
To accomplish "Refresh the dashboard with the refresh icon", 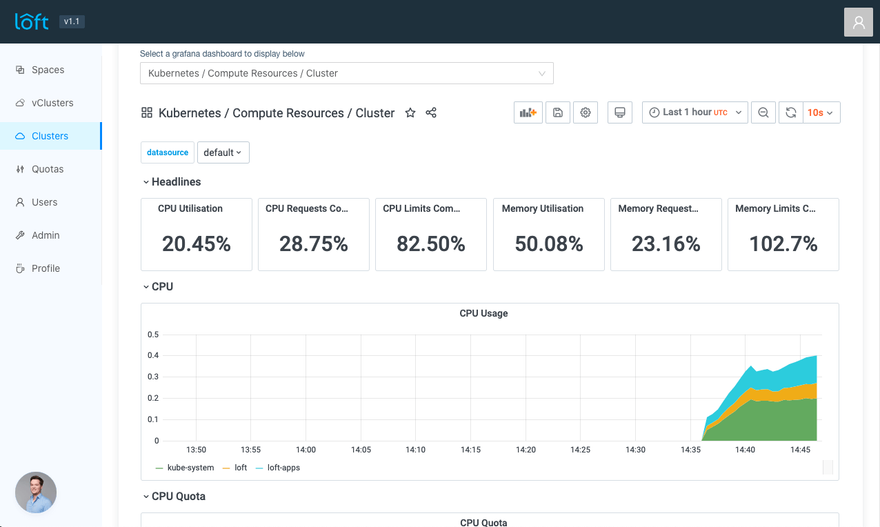I will [x=791, y=113].
